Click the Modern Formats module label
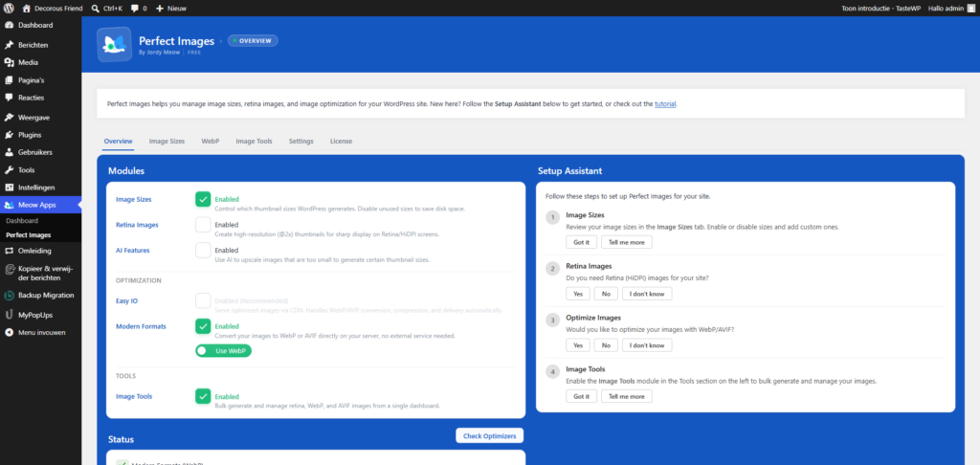The height and width of the screenshot is (465, 980). pos(141,326)
